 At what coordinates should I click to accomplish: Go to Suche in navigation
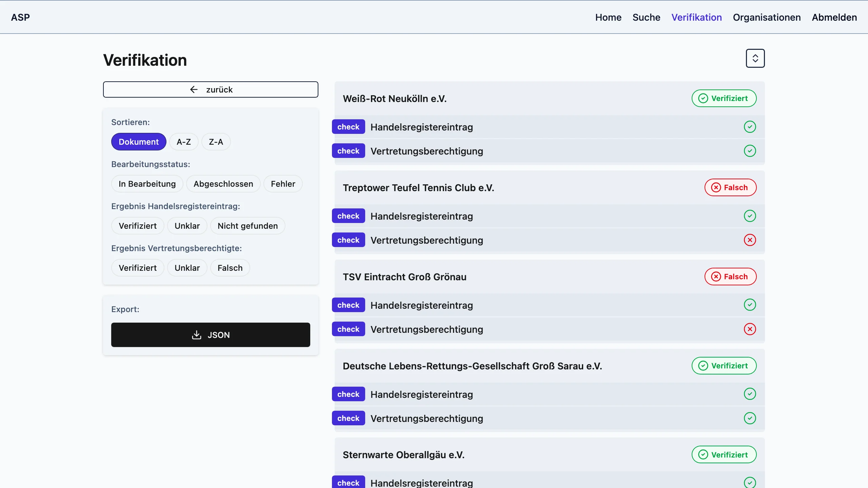646,17
